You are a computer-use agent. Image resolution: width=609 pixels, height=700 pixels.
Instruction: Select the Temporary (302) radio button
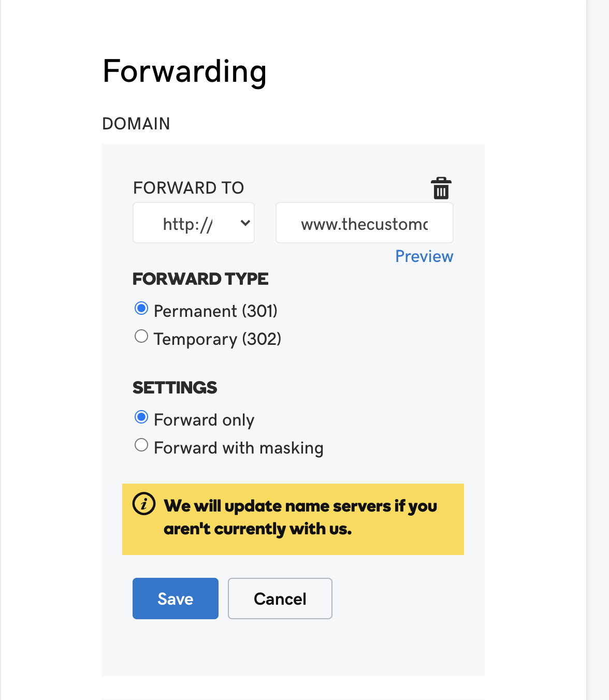click(x=141, y=337)
